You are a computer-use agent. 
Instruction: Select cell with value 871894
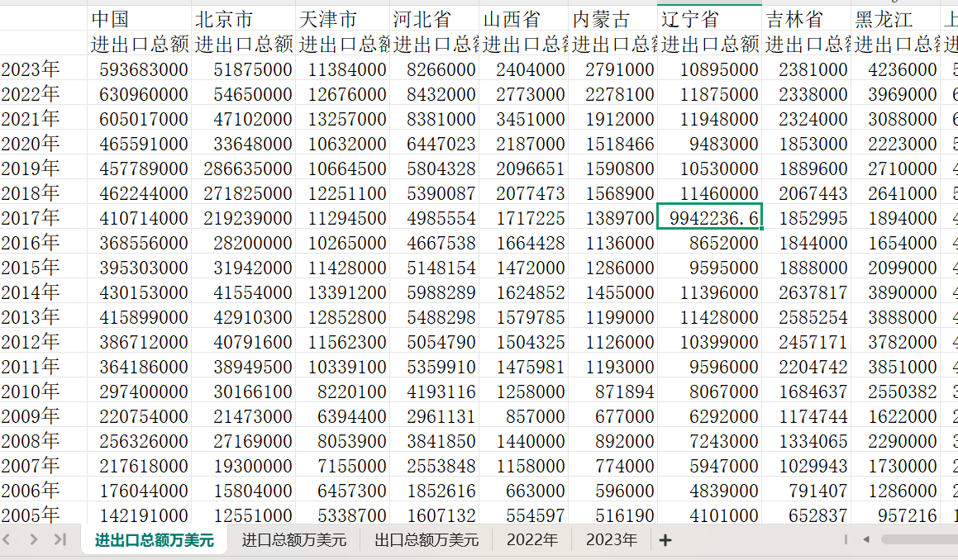click(x=612, y=392)
